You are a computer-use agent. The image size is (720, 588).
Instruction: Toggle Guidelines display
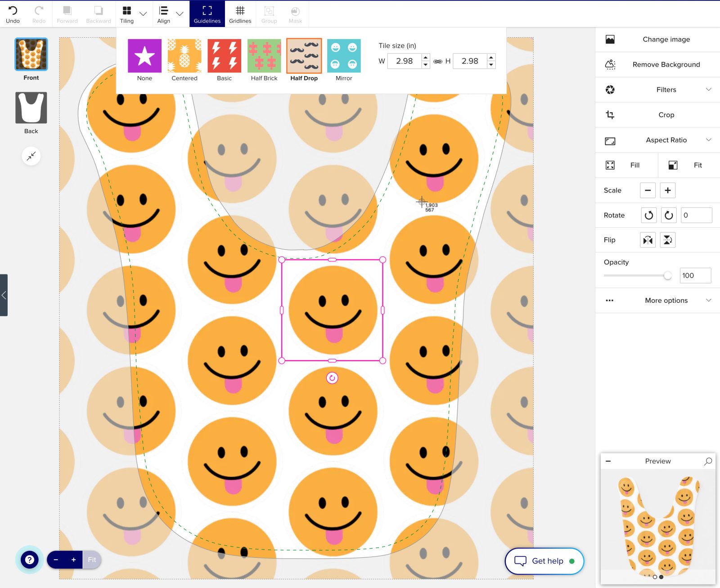[x=207, y=14]
